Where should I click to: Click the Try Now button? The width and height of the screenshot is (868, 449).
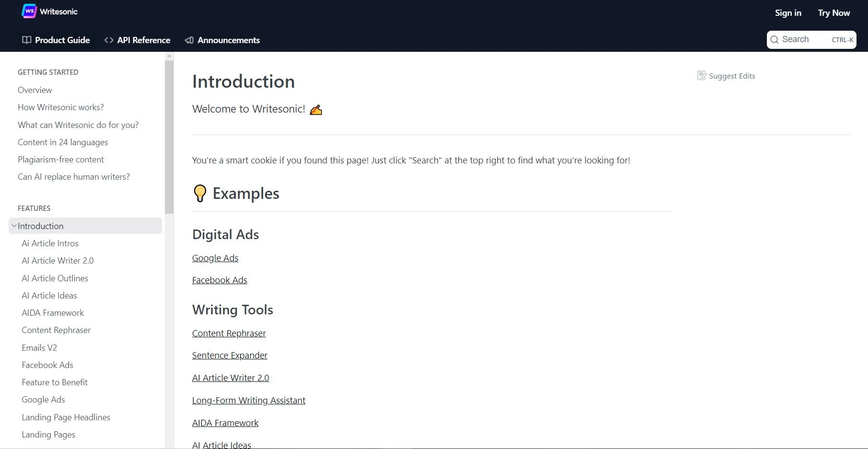click(x=834, y=13)
